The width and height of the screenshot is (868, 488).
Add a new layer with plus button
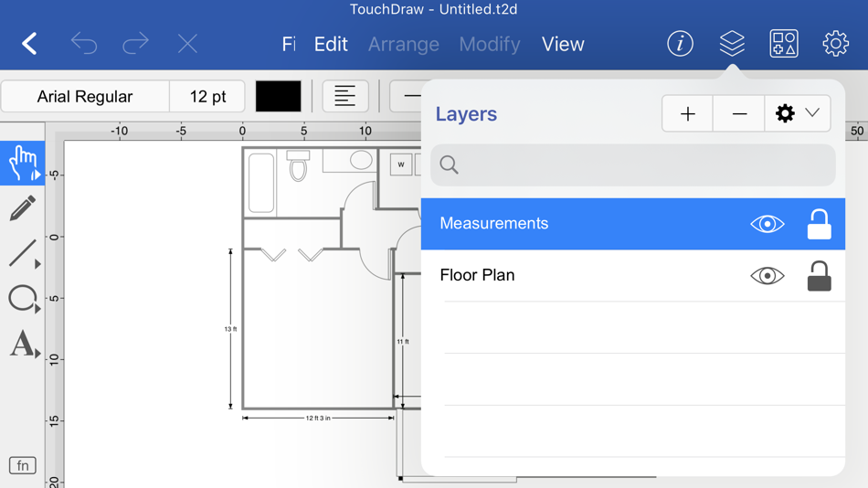tap(687, 113)
